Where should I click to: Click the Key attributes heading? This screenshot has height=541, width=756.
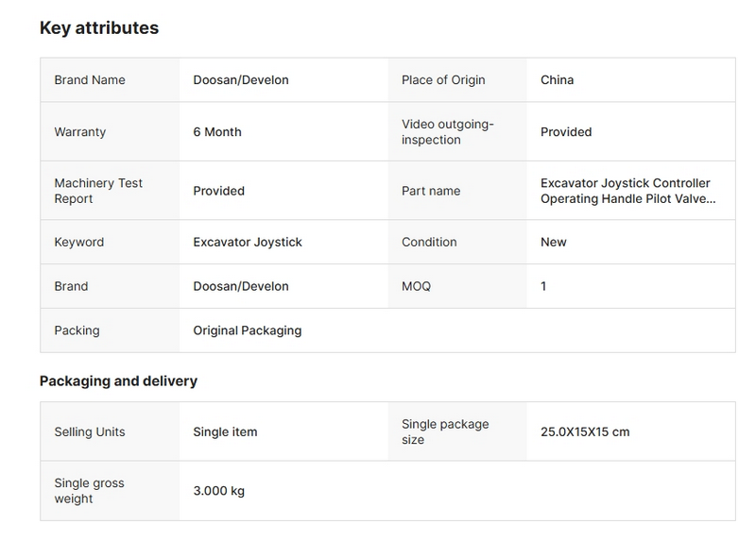point(99,28)
